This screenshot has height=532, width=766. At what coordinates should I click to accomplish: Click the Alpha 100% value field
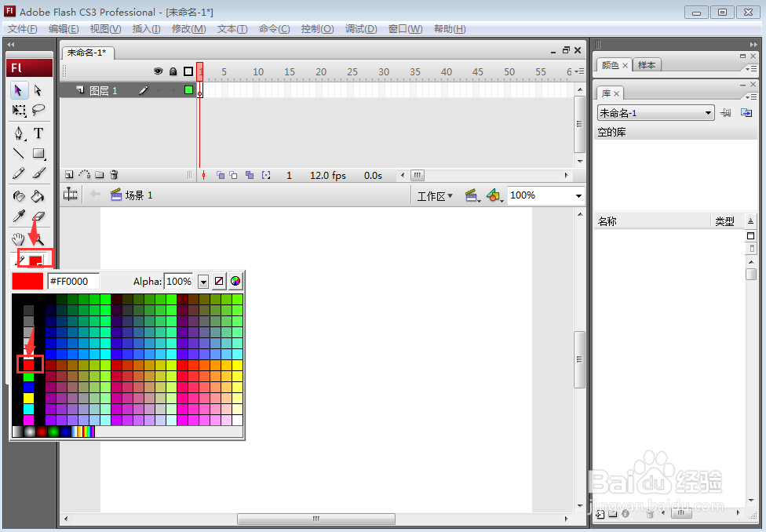tap(178, 282)
